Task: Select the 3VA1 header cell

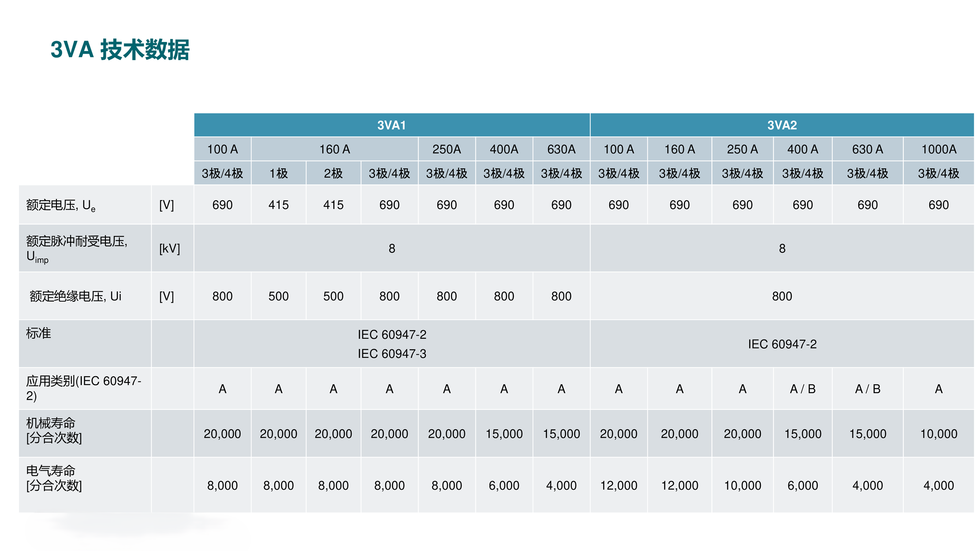Action: pos(391,125)
